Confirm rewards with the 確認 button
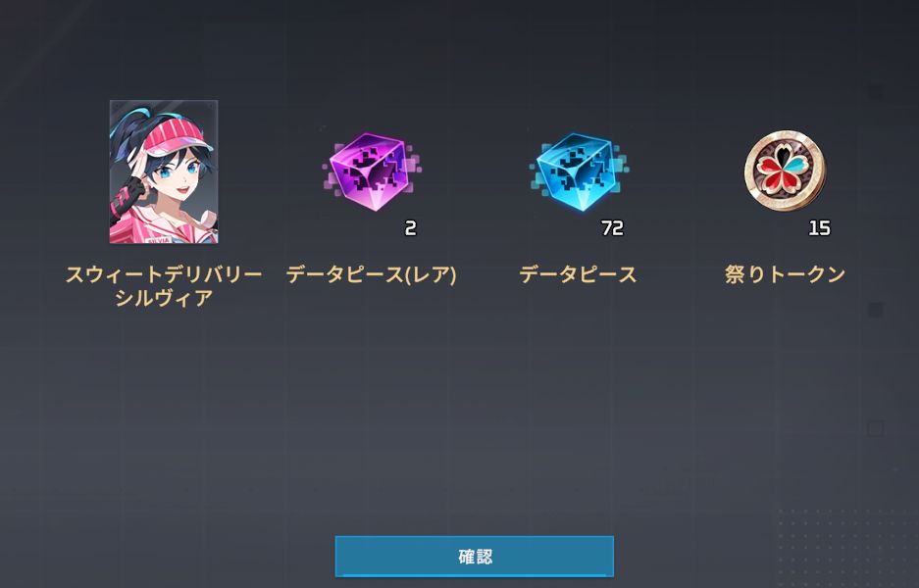This screenshot has height=588, width=919. [x=474, y=557]
